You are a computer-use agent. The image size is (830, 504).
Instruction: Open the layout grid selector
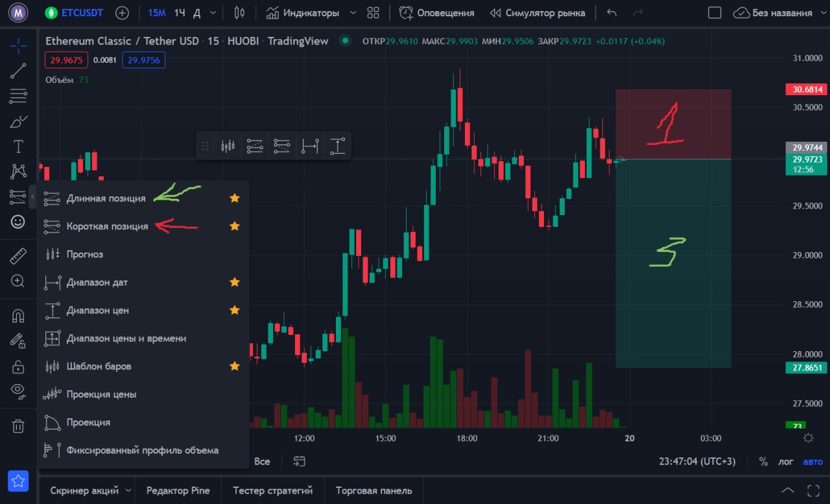coord(373,13)
